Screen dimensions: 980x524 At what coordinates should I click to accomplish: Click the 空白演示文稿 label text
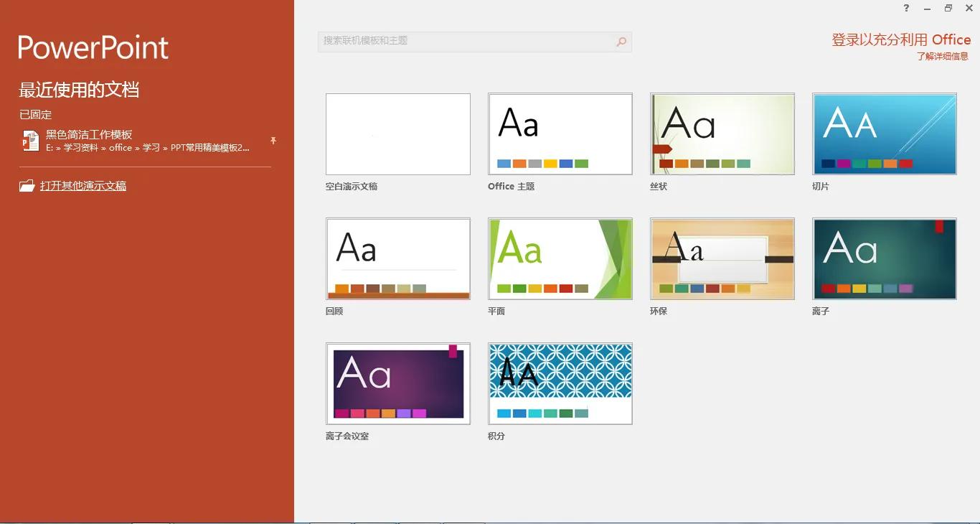click(x=352, y=187)
